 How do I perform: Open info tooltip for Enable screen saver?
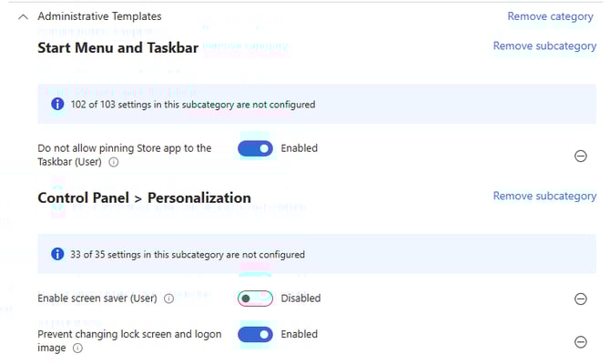[168, 298]
